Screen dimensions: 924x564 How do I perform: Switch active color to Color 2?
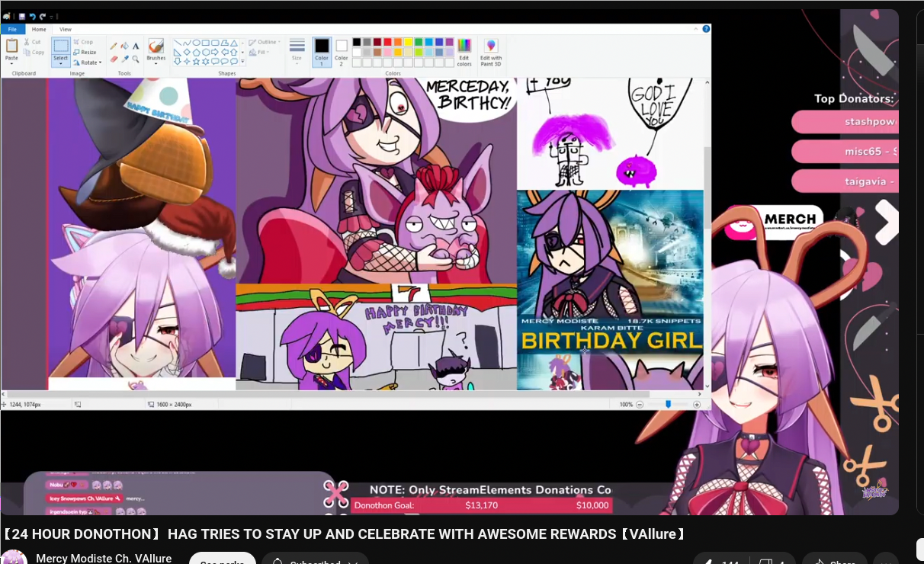point(342,51)
